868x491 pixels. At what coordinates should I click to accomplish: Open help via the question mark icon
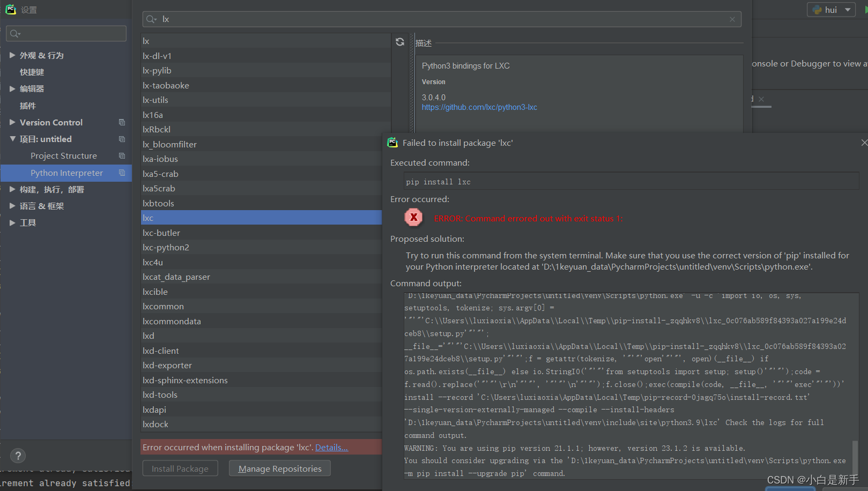[x=18, y=456]
